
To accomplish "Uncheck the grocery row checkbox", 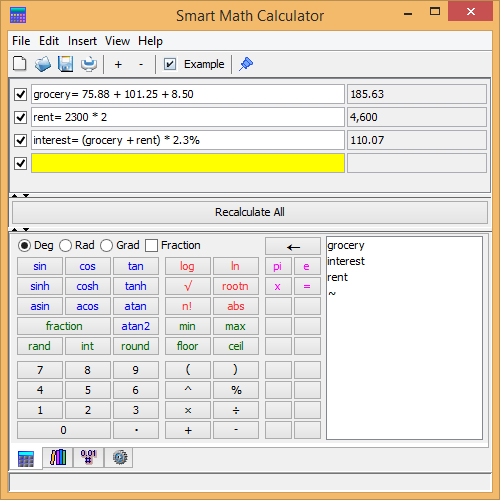I will (x=20, y=94).
